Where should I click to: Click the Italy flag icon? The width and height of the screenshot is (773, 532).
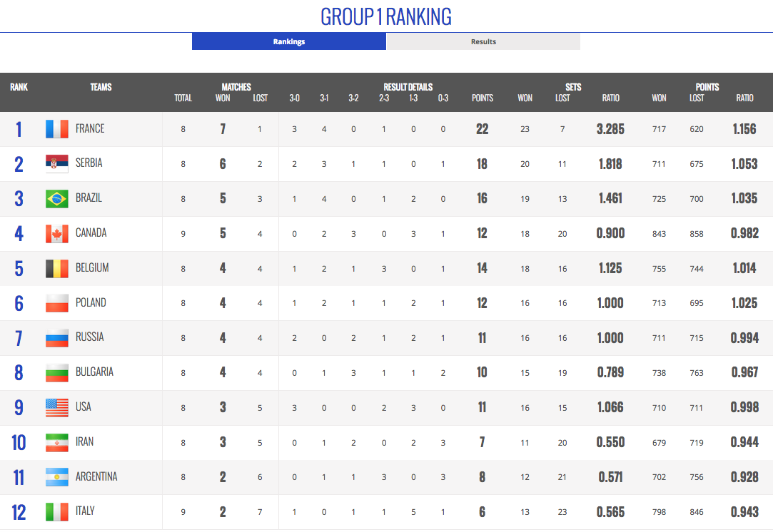click(x=56, y=512)
